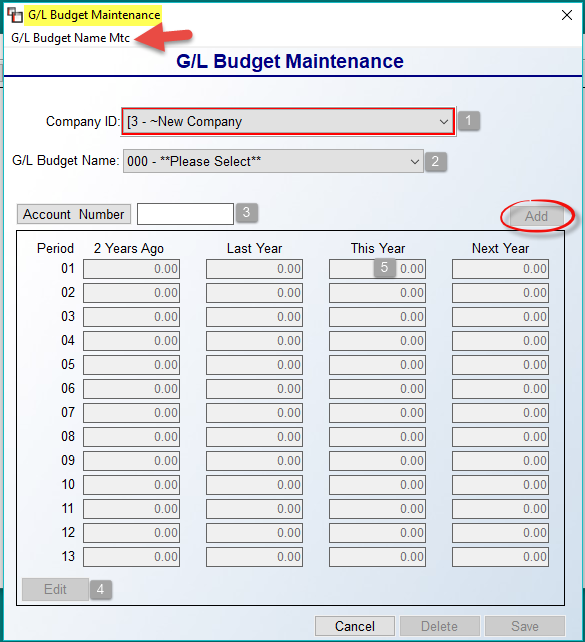
Task: Click the Cancel button
Action: point(355,626)
